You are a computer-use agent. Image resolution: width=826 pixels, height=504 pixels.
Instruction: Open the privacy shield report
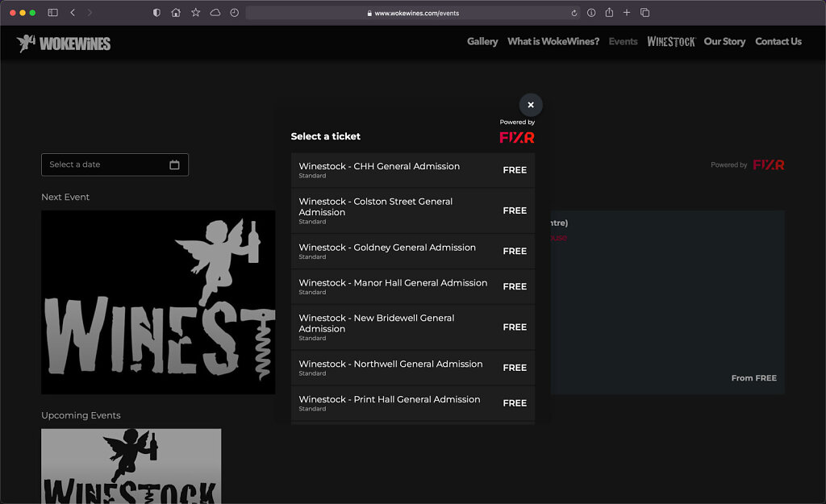coord(156,13)
